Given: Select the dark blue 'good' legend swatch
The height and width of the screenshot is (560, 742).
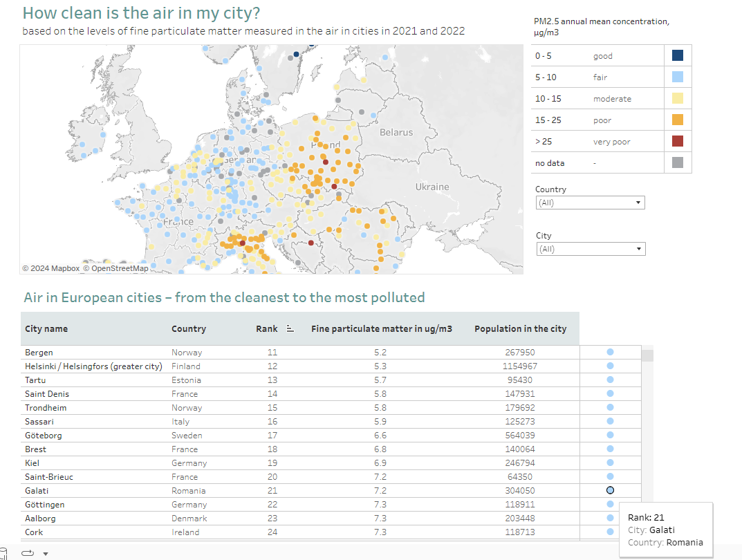Looking at the screenshot, I should [x=678, y=55].
